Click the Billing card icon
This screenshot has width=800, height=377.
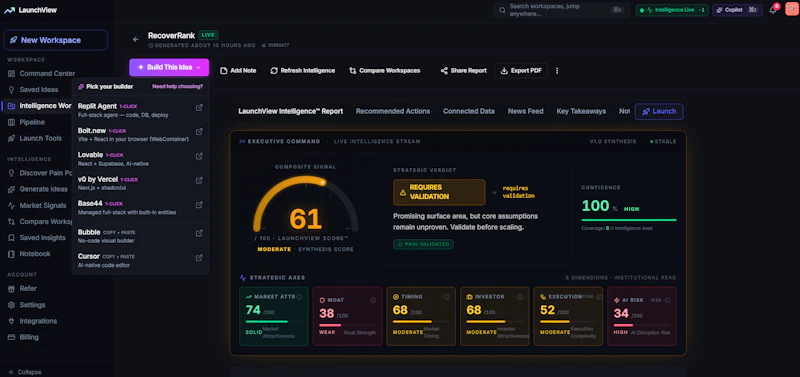[11, 337]
